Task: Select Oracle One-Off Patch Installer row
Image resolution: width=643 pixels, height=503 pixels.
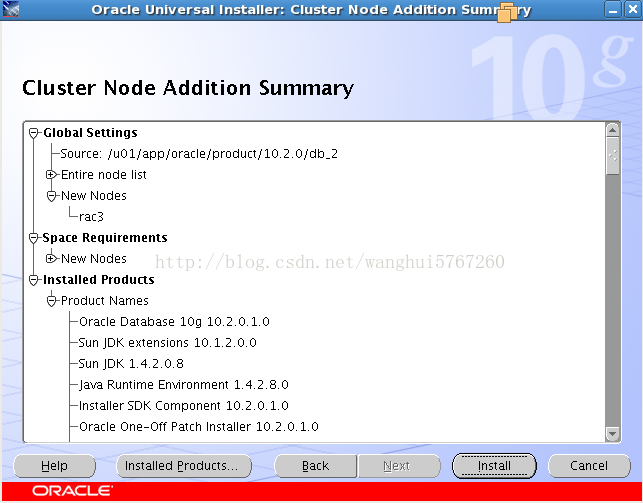Action: point(198,427)
